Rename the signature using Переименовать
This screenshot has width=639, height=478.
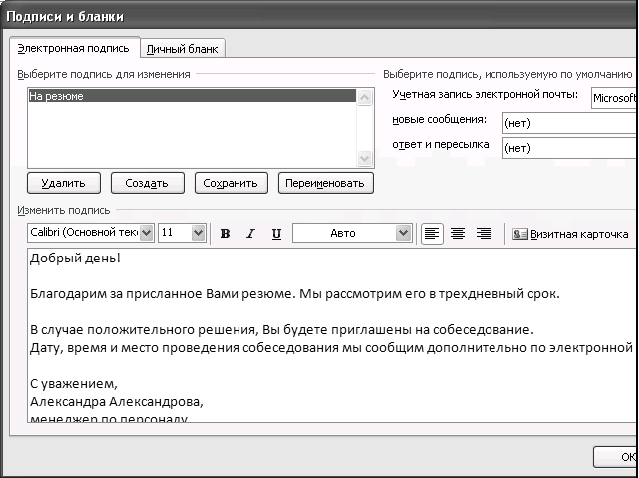point(327,183)
